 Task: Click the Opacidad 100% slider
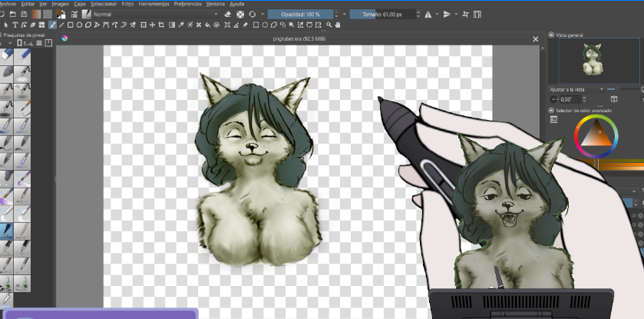[300, 15]
